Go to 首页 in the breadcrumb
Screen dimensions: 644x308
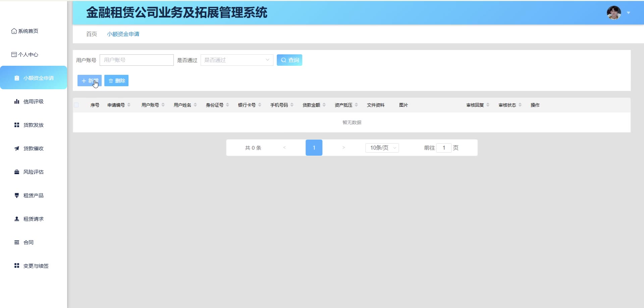pos(91,34)
